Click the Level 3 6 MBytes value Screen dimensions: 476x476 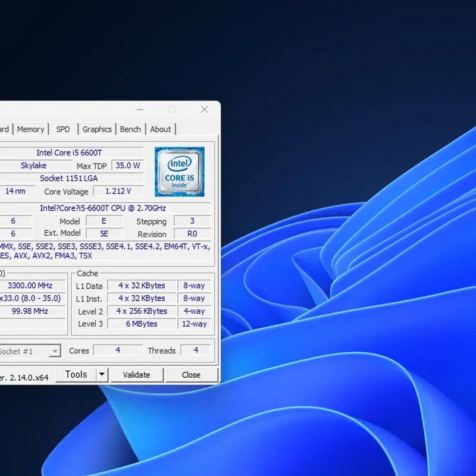click(x=142, y=324)
